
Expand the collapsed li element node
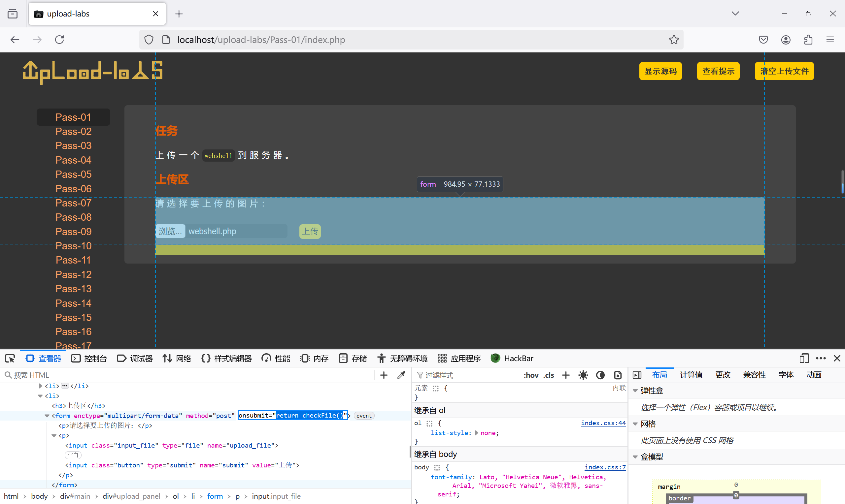tap(40, 386)
